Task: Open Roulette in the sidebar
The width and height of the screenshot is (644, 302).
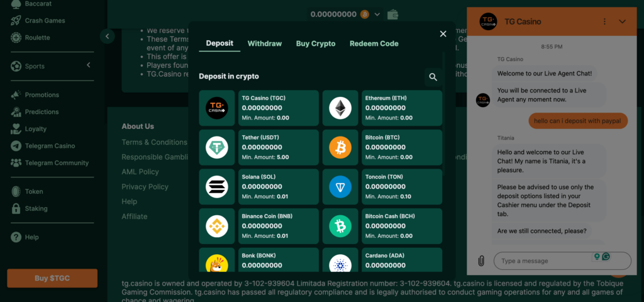Action: click(x=37, y=38)
